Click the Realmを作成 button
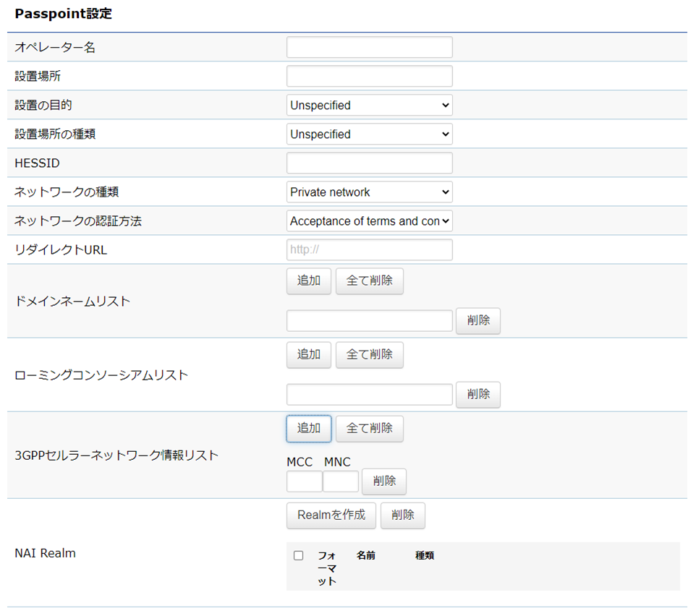The image size is (696, 616). [x=331, y=516]
